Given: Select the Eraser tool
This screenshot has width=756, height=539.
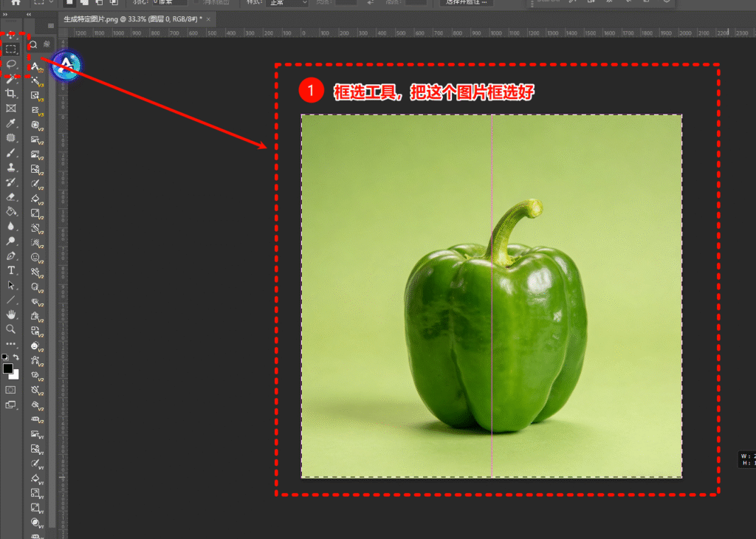Looking at the screenshot, I should tap(11, 197).
